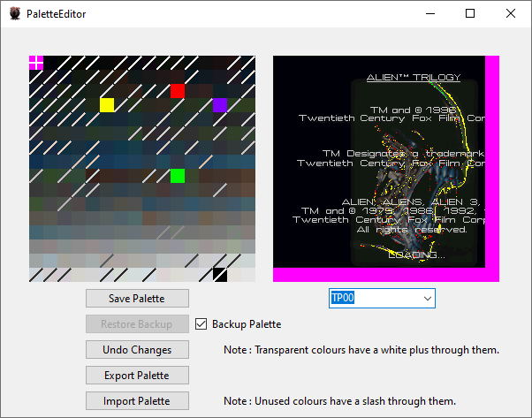
Task: Maximize the PaletteEditor window
Action: (470, 13)
